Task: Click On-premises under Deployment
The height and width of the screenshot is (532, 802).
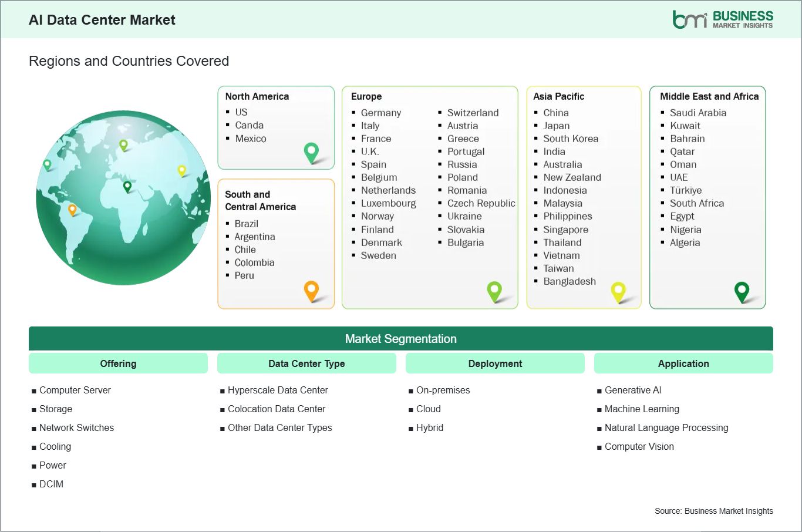Action: click(x=443, y=390)
